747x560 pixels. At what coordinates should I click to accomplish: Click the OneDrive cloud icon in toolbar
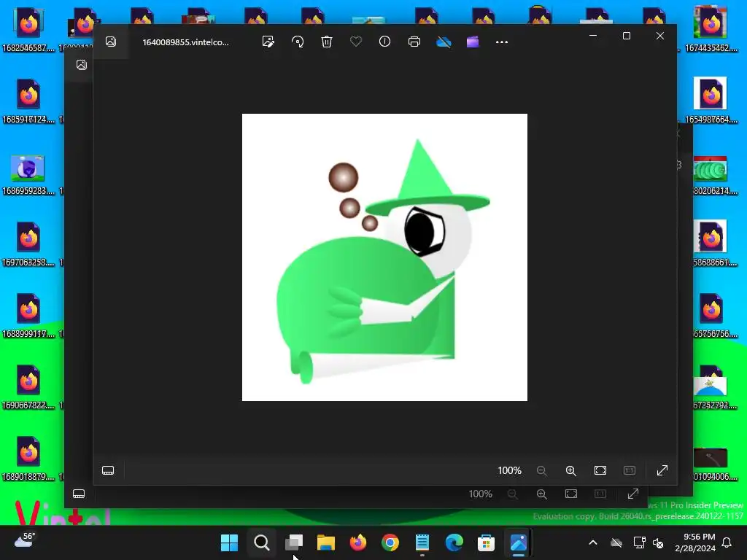444,42
